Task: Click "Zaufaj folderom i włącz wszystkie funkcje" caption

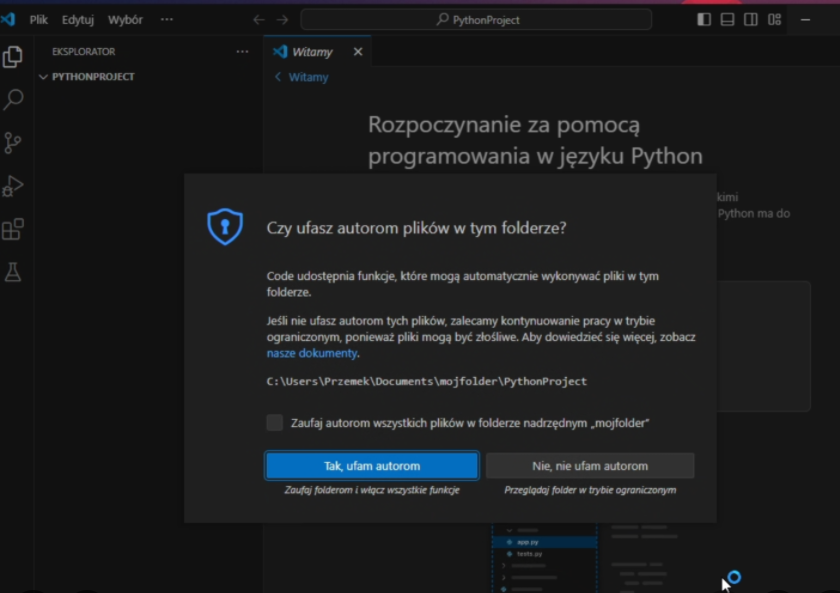Action: pyautogui.click(x=372, y=490)
